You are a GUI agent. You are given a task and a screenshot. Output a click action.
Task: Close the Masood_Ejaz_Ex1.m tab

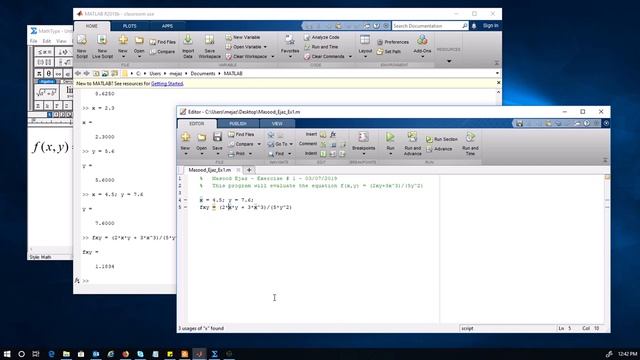point(238,170)
